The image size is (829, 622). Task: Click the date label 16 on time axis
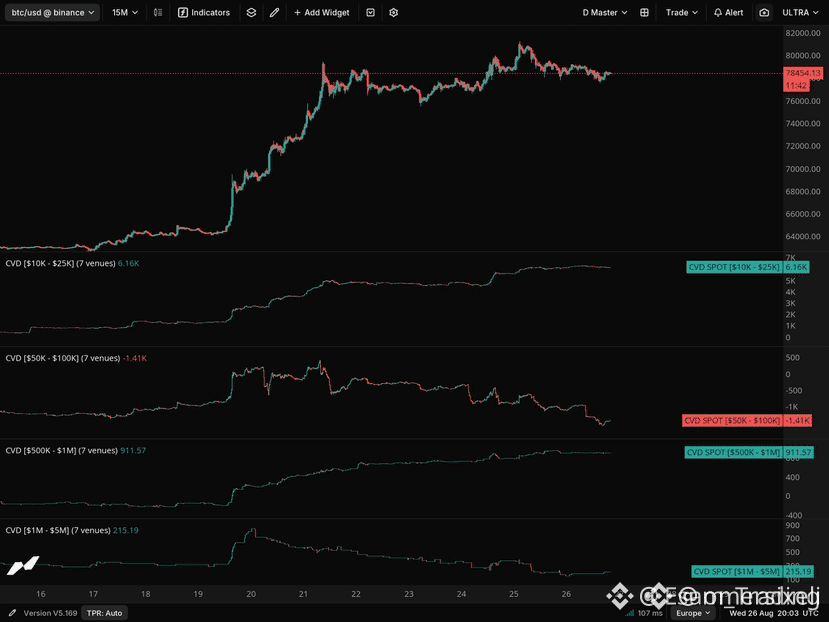pyautogui.click(x=41, y=594)
